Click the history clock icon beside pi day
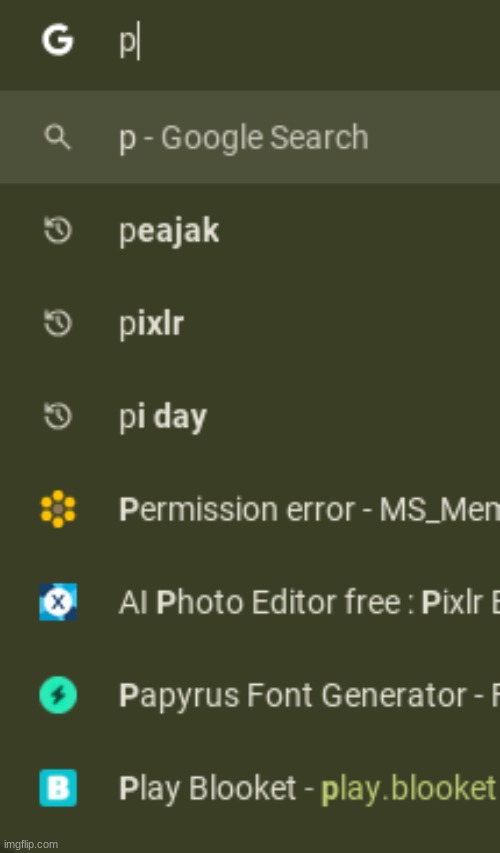This screenshot has height=853, width=500. tap(58, 416)
